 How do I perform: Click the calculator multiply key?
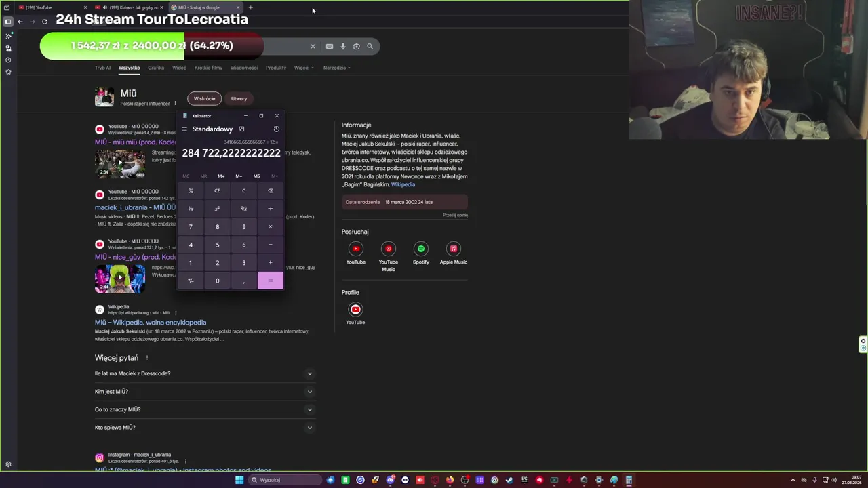point(270,226)
